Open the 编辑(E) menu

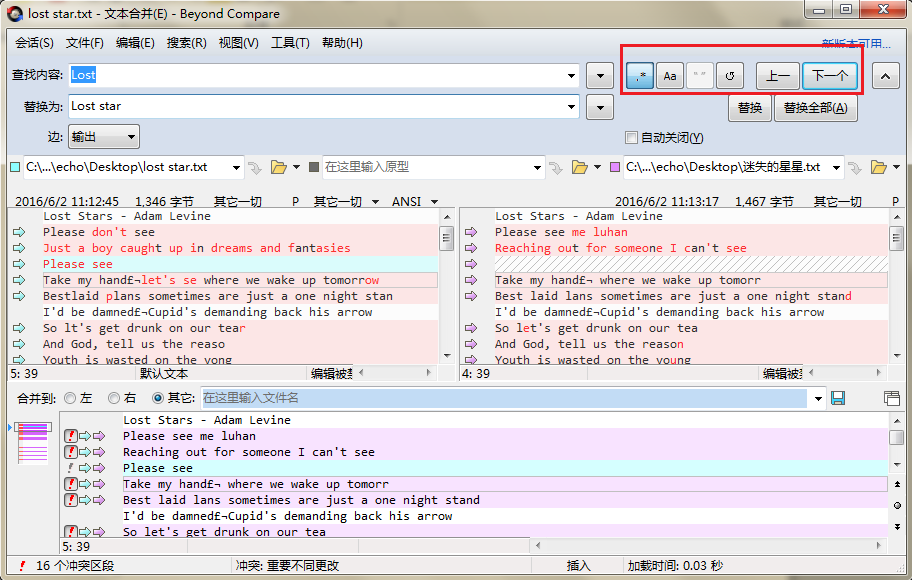135,42
